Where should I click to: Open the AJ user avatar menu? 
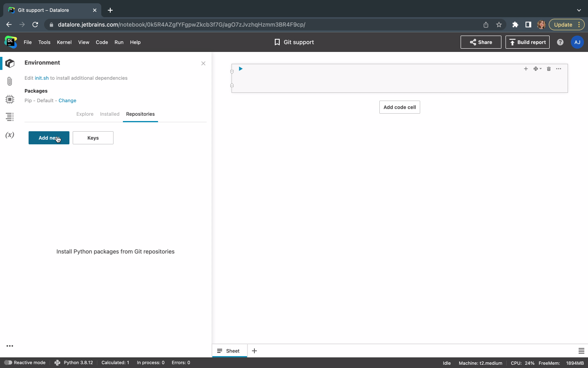click(x=577, y=42)
